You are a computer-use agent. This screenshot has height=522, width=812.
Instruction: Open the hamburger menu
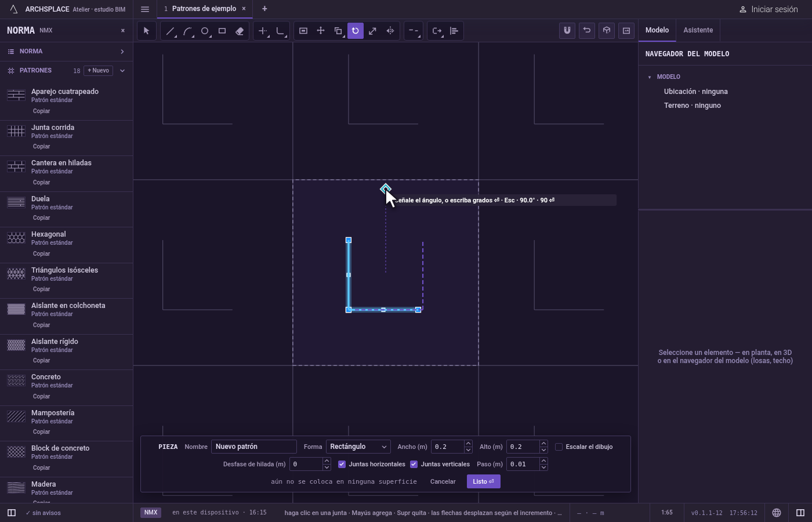tap(145, 9)
